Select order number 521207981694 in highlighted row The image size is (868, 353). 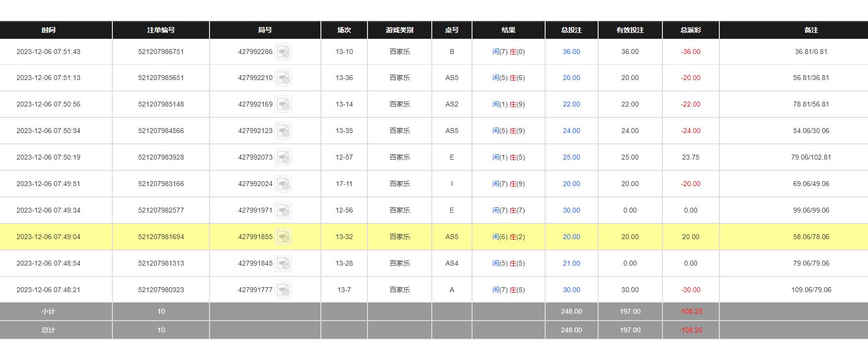pos(161,237)
